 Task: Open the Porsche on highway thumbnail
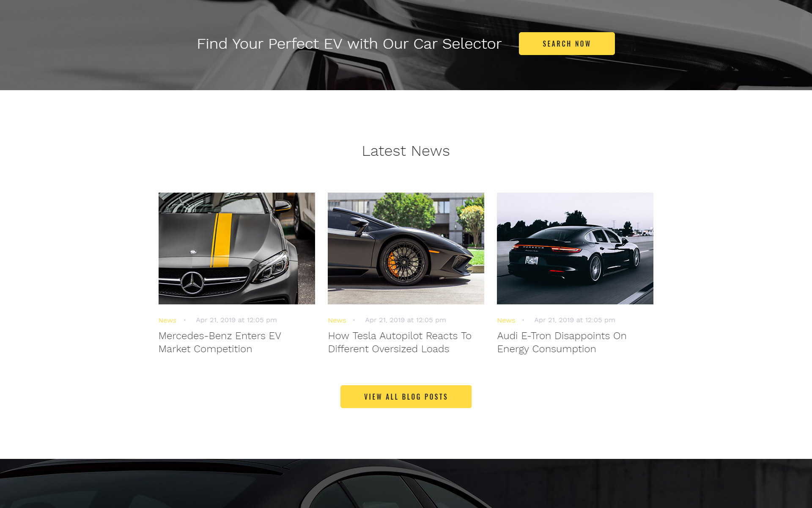pyautogui.click(x=575, y=248)
